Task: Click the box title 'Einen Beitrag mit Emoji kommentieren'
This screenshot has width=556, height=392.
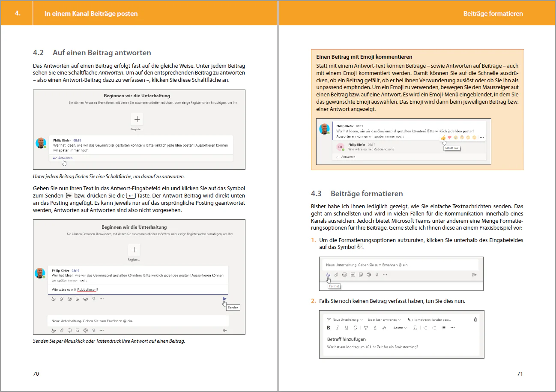Action: click(x=364, y=57)
